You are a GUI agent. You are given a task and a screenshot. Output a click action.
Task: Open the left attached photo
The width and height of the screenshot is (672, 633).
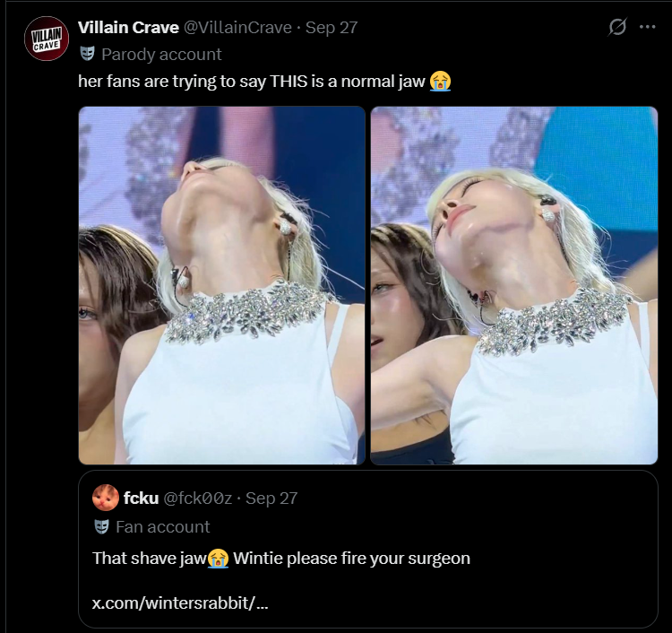[221, 285]
